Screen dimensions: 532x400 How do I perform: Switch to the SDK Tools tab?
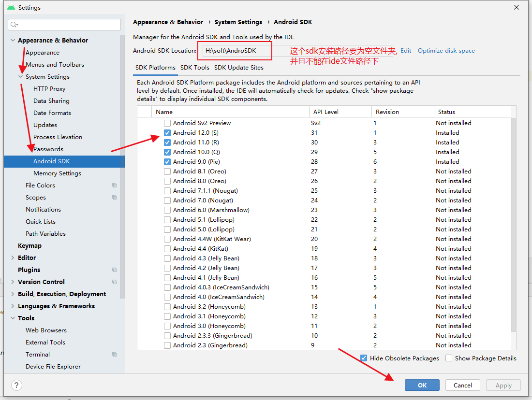pos(195,68)
